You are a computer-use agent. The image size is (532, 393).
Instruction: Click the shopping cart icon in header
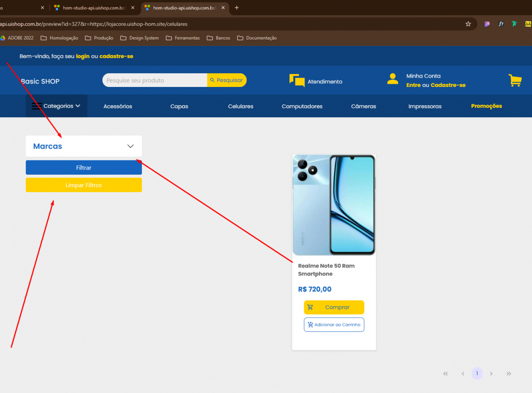point(515,80)
